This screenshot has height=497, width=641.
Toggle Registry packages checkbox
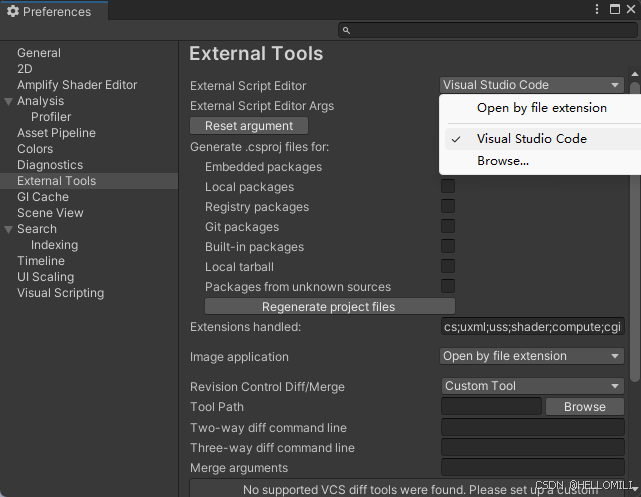point(448,206)
